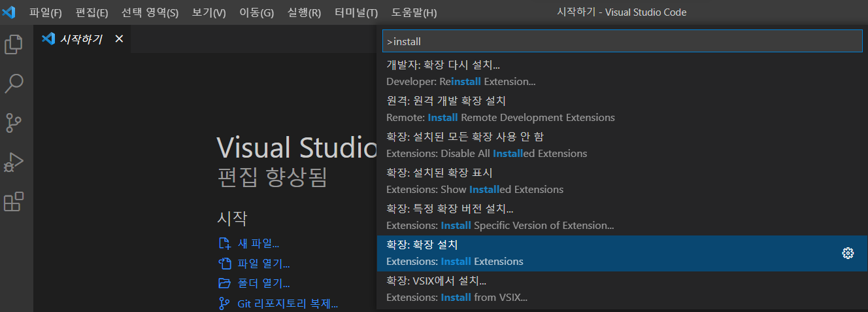This screenshot has width=868, height=312.
Task: Select Extensions: Show Installed Extensions command
Action: [622, 181]
